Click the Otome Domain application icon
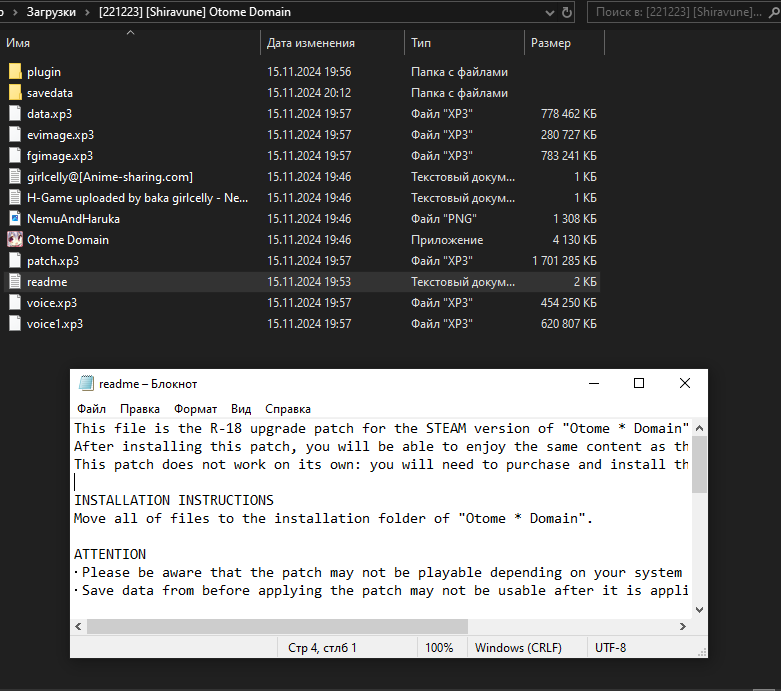 coord(15,240)
